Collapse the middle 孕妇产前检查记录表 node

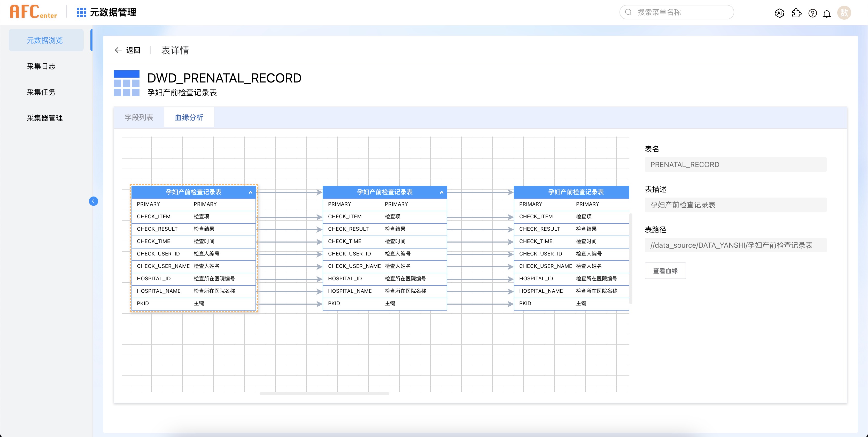point(441,192)
